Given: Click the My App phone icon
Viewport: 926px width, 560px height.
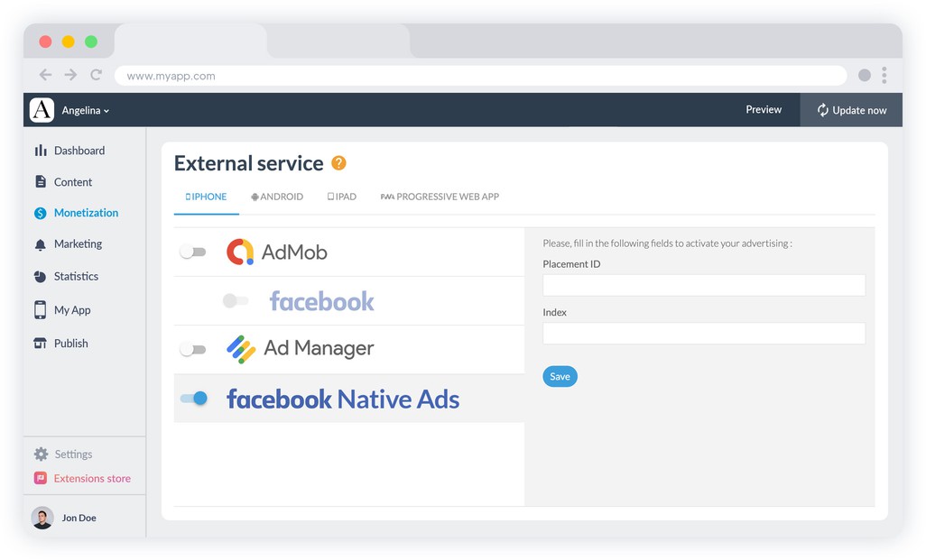Looking at the screenshot, I should (40, 310).
